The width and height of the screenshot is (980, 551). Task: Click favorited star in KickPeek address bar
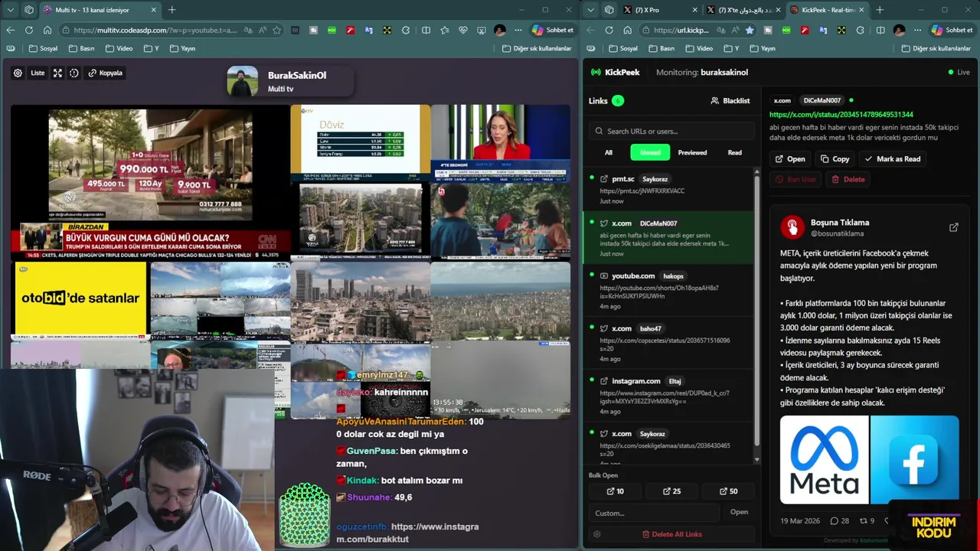pos(750,30)
